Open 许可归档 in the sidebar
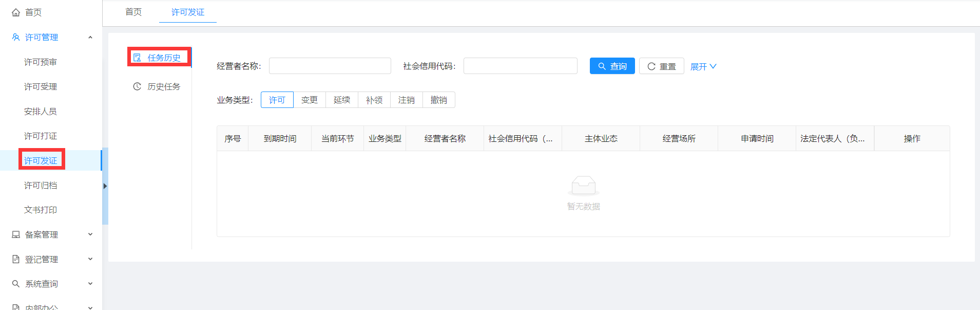The image size is (980, 310). [x=41, y=185]
